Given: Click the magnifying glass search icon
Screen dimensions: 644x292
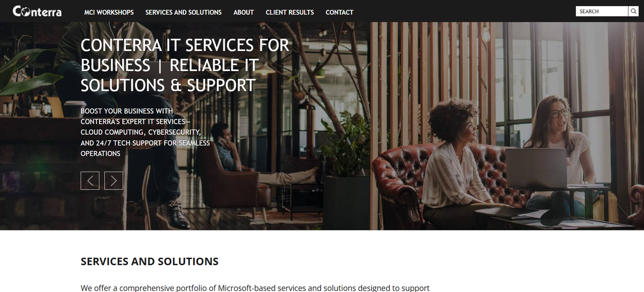Looking at the screenshot, I should click(633, 11).
